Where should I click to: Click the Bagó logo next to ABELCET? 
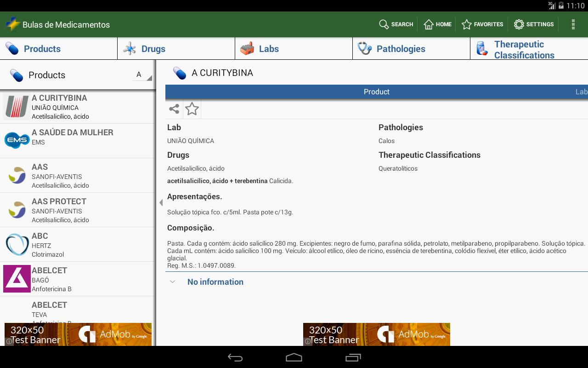pyautogui.click(x=17, y=279)
